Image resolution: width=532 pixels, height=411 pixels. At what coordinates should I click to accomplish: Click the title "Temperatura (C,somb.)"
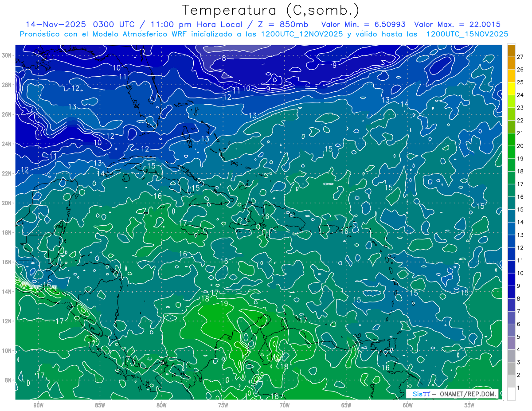tap(270, 10)
